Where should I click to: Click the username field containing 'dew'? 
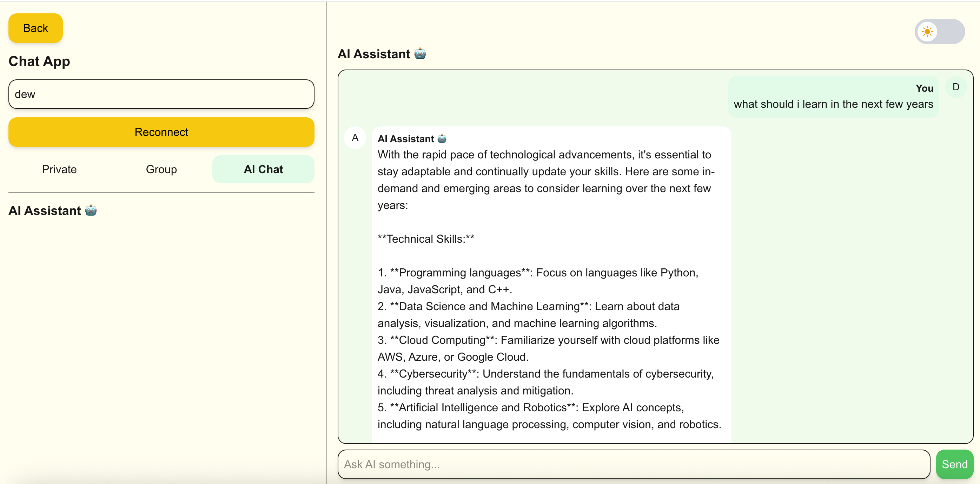click(x=161, y=94)
